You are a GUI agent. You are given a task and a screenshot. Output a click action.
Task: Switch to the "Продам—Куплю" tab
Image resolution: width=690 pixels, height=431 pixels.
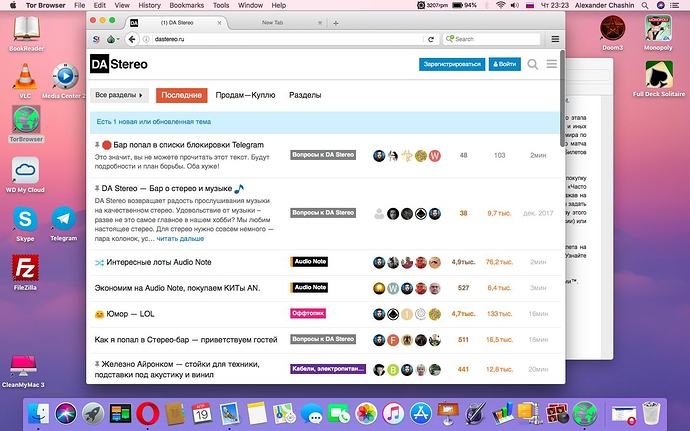coord(247,95)
